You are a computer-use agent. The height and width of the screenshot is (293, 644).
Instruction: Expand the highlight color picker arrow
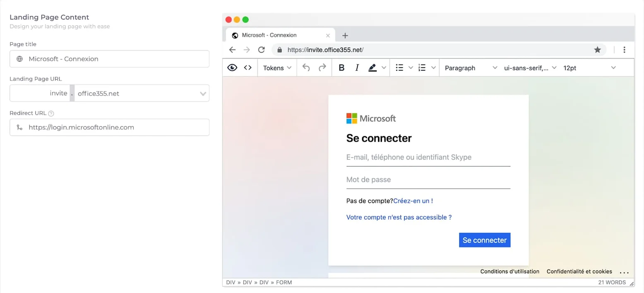tap(384, 68)
